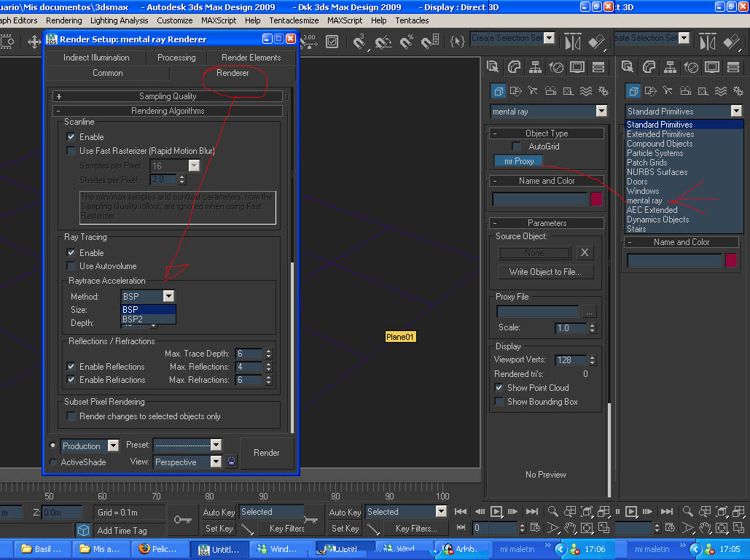Open the Lighting Analysis menu
This screenshot has width=750, height=560.
click(119, 20)
